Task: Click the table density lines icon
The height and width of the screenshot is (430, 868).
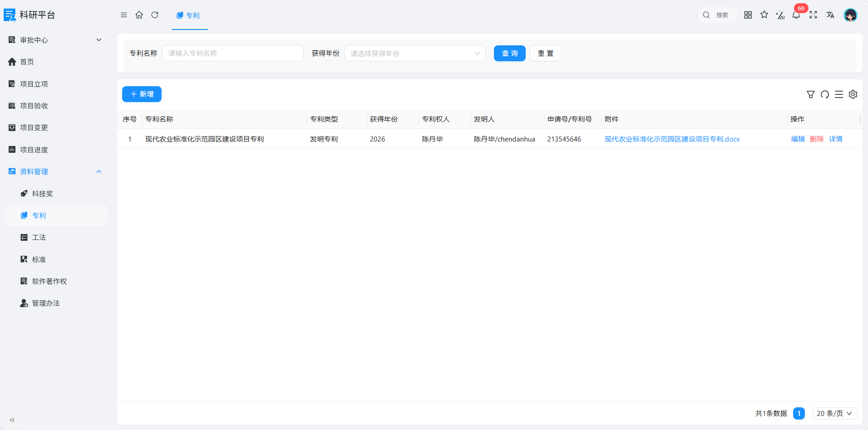Action: point(839,94)
